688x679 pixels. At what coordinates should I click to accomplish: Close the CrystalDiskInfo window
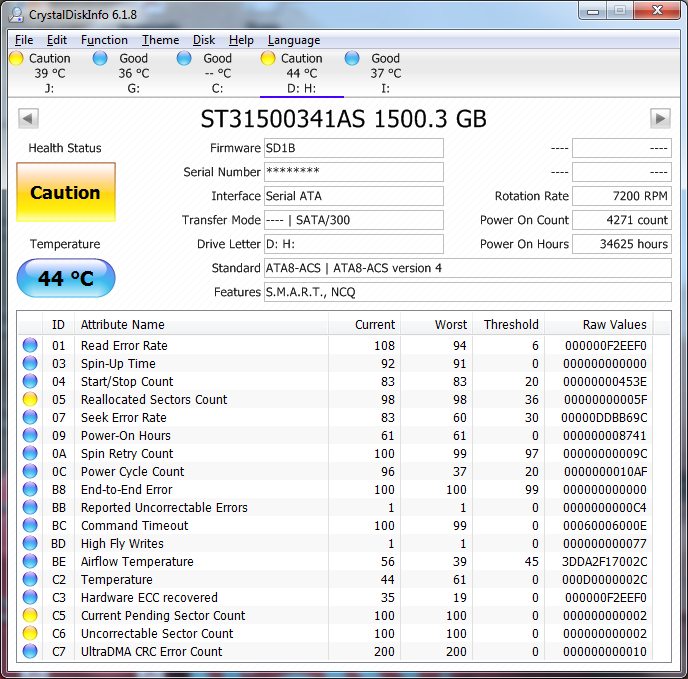[657, 11]
